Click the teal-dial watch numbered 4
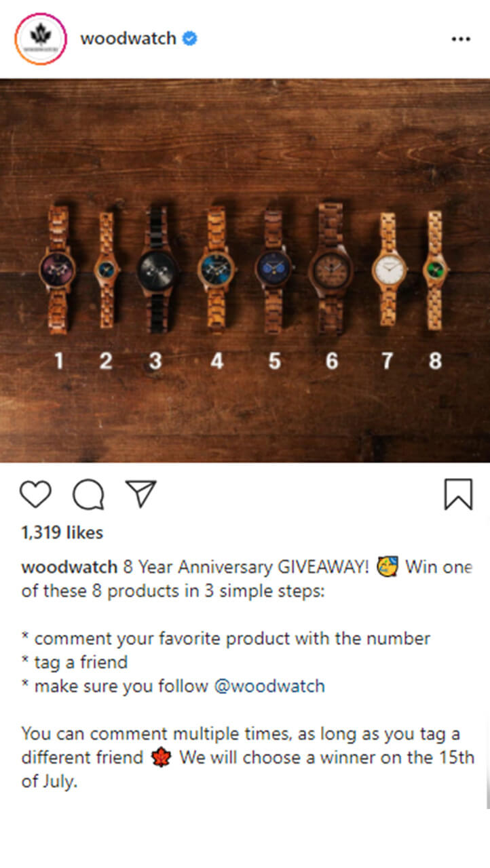This screenshot has width=490, height=868. 216,270
